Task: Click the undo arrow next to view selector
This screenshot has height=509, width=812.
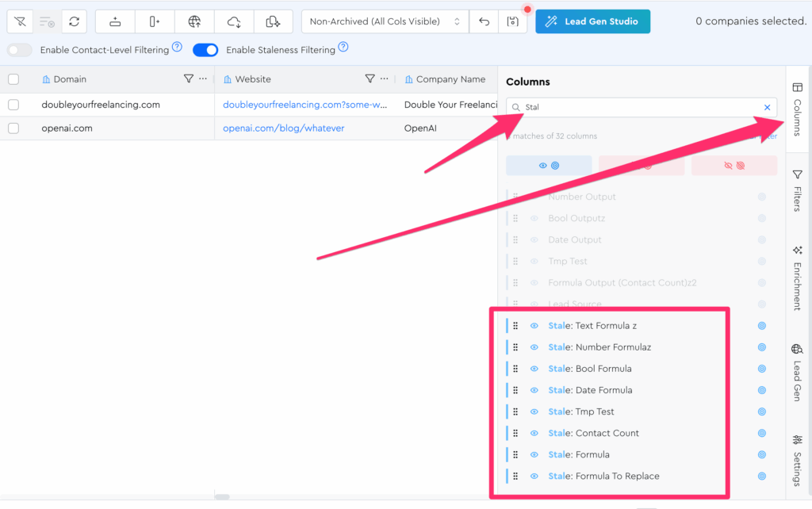Action: (484, 21)
